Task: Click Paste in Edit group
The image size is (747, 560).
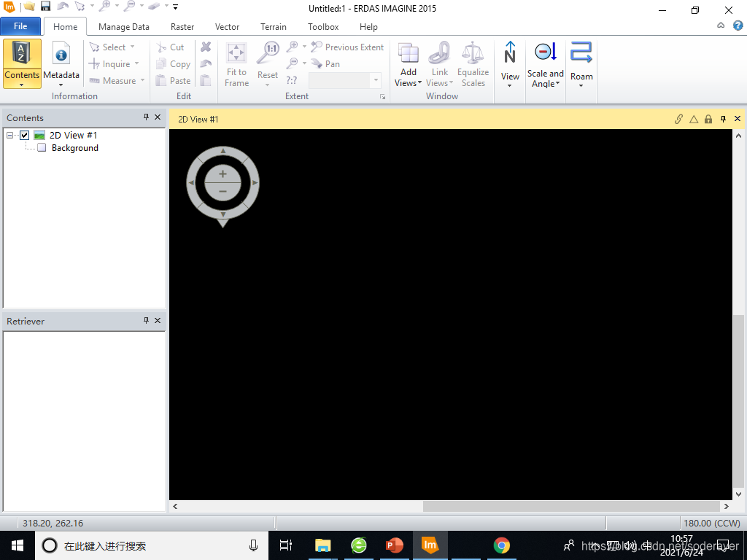Action: [174, 80]
